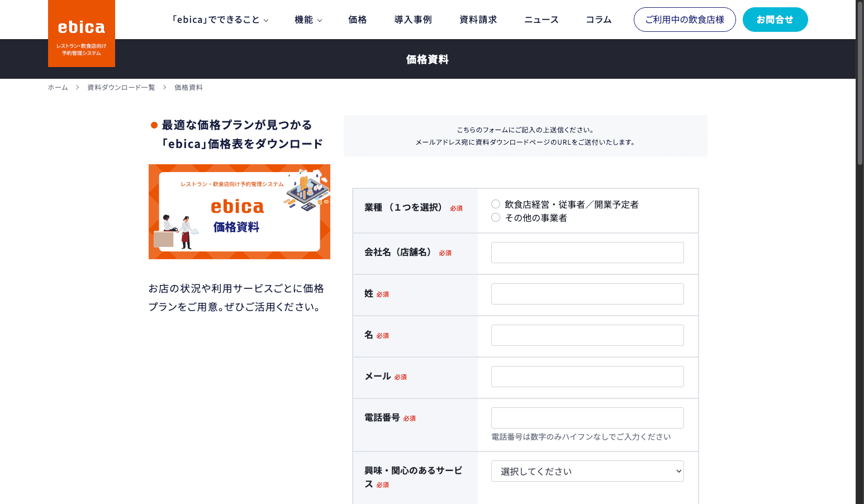Click the ebica logo

click(82, 34)
